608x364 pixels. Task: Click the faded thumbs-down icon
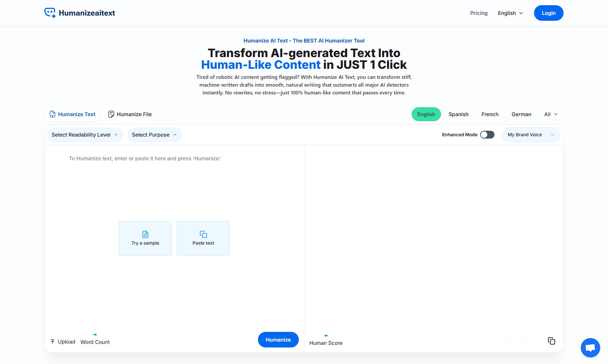[523, 341]
